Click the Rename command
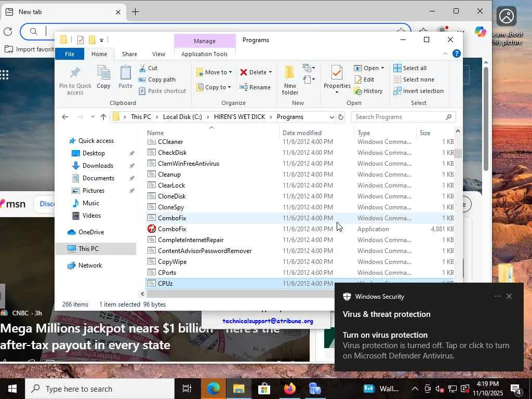Viewport: 532px width, 399px height. (x=255, y=87)
